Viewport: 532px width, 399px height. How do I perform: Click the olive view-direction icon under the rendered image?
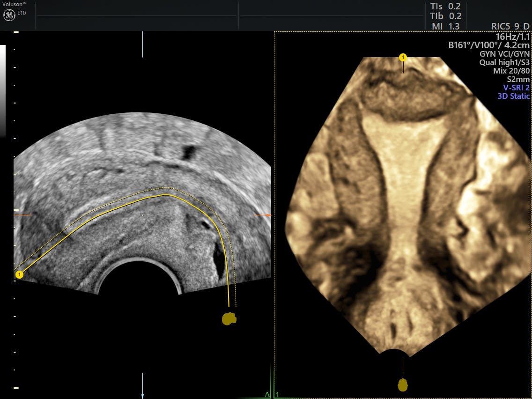(x=403, y=384)
